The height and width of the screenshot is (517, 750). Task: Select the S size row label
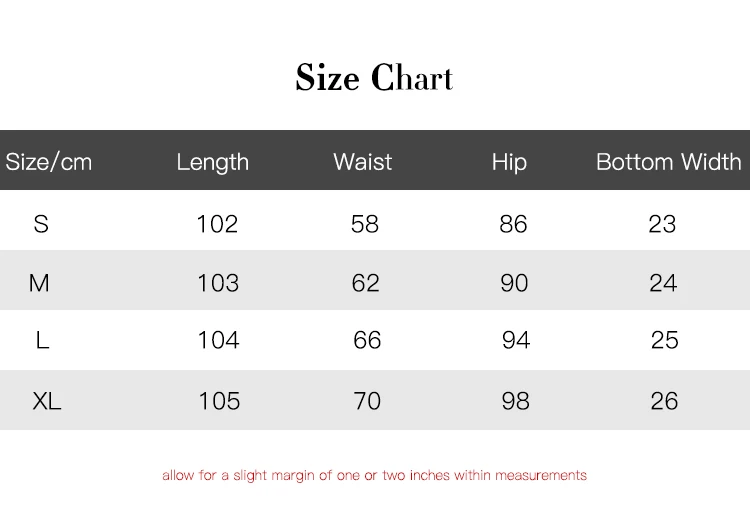tap(41, 224)
